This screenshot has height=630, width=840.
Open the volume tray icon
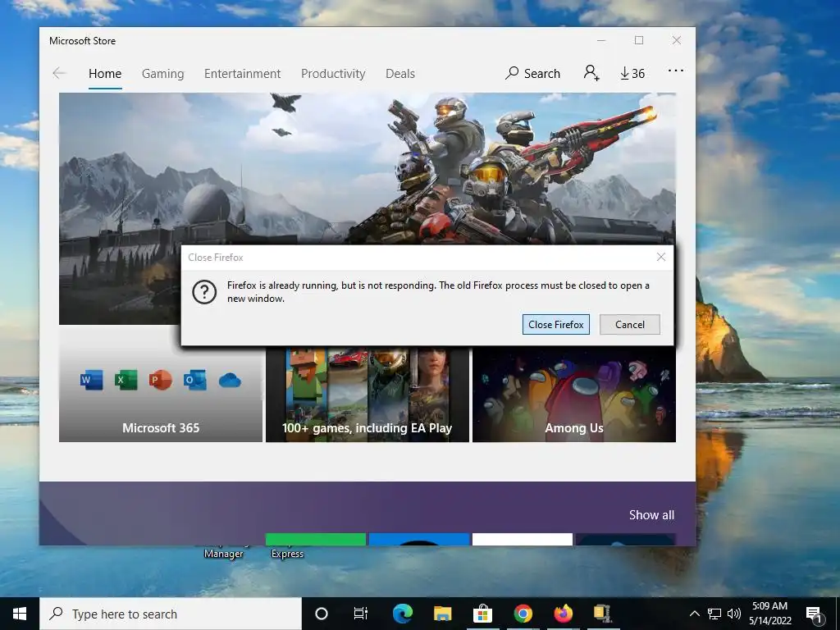(734, 614)
